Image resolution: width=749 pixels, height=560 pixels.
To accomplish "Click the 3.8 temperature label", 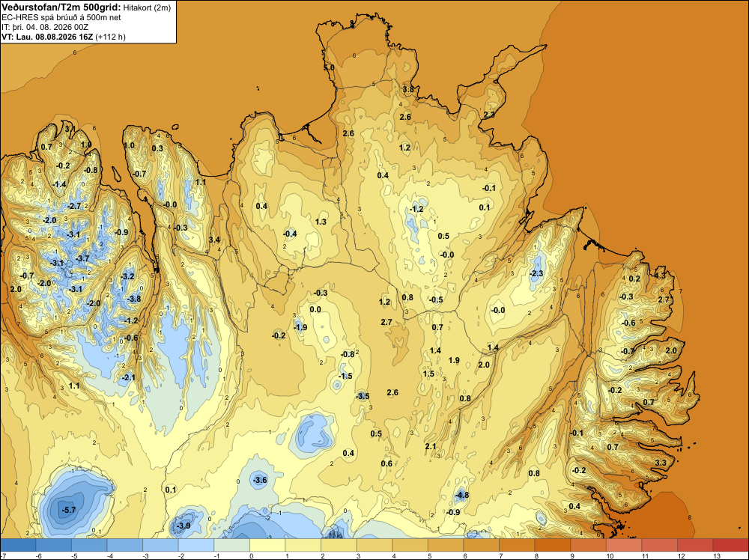I will 408,89.
